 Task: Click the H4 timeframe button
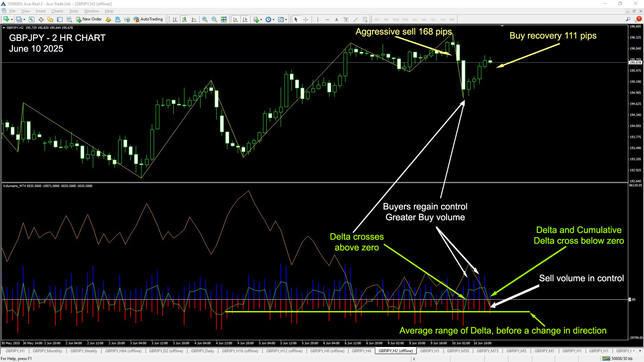click(x=424, y=19)
